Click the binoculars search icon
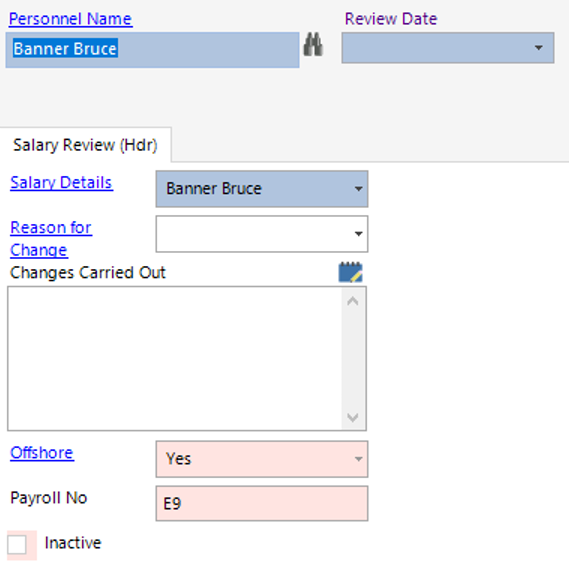 pyautogui.click(x=313, y=45)
